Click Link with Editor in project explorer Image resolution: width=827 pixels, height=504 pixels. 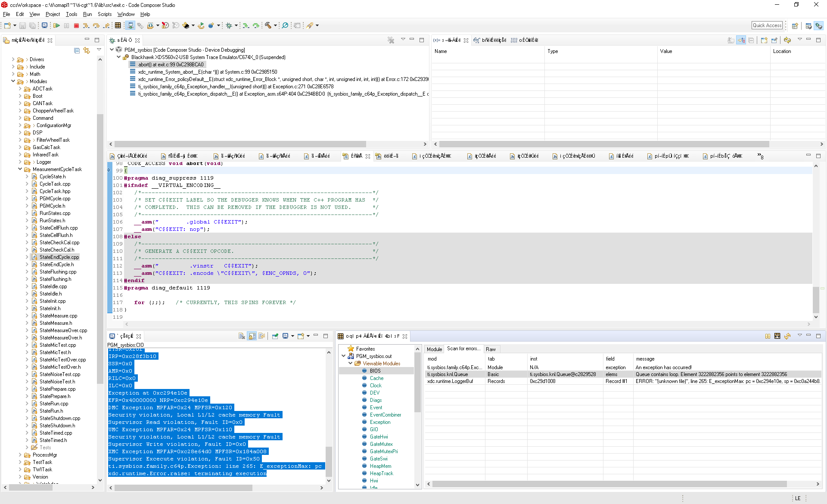[x=87, y=51]
